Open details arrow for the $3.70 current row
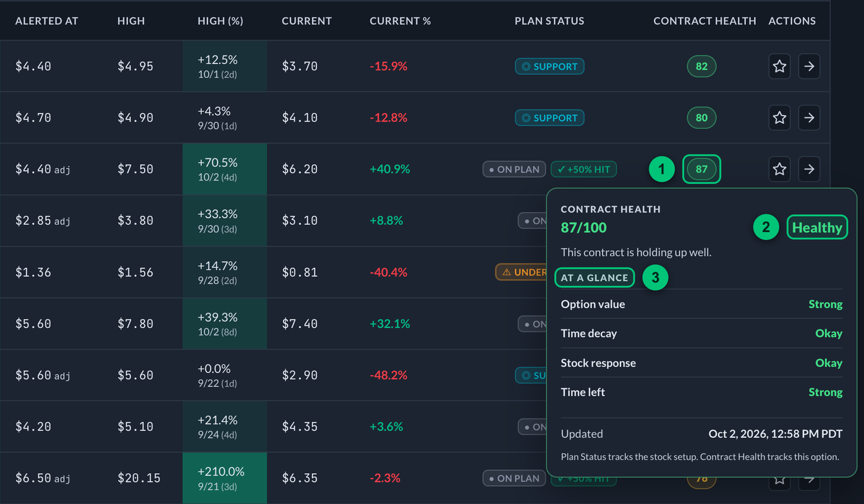This screenshot has height=504, width=864. pos(809,66)
